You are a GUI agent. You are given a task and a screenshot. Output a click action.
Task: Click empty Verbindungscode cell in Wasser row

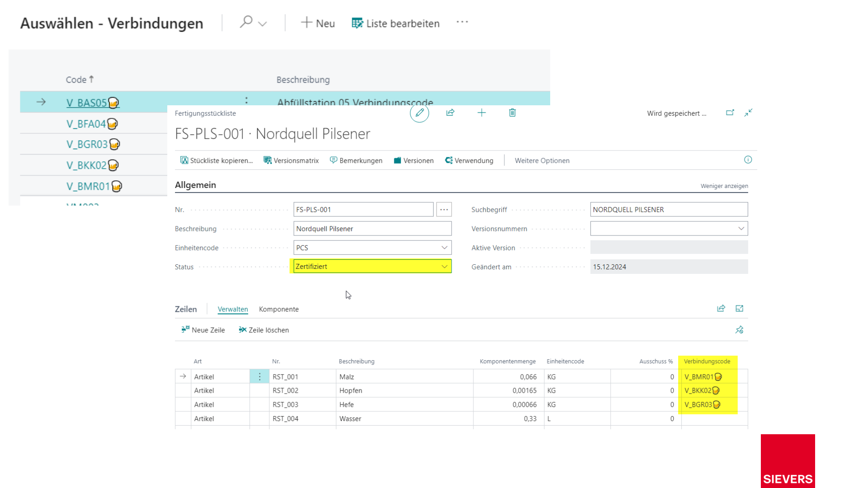714,418
